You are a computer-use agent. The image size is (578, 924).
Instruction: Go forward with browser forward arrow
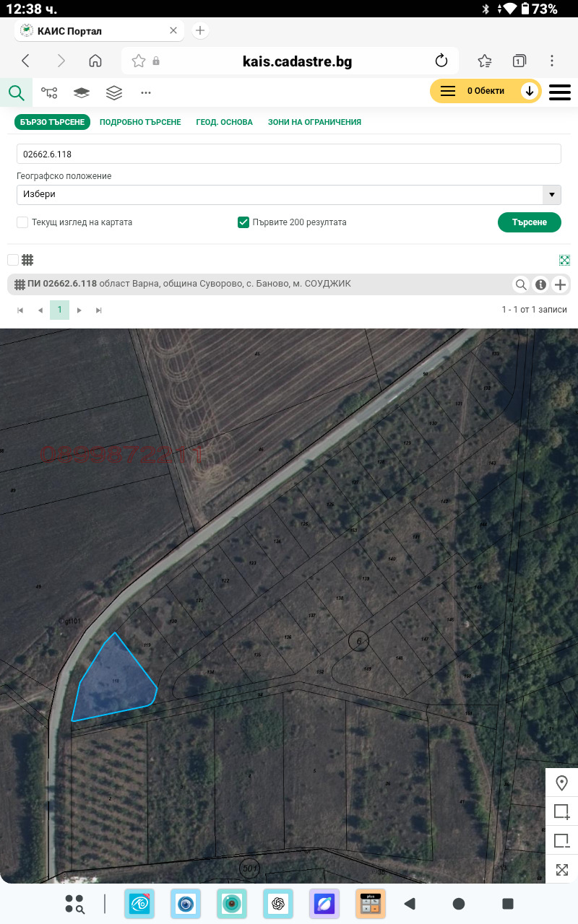point(61,61)
